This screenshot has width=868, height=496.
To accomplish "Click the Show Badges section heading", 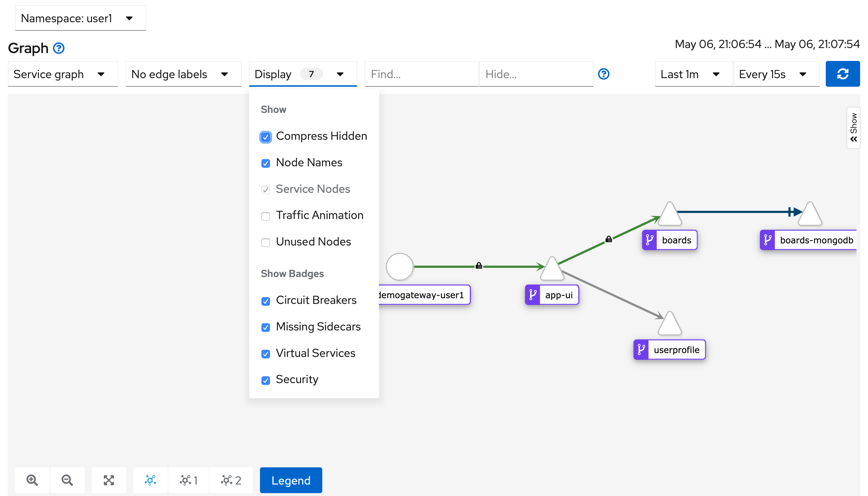I will click(292, 273).
